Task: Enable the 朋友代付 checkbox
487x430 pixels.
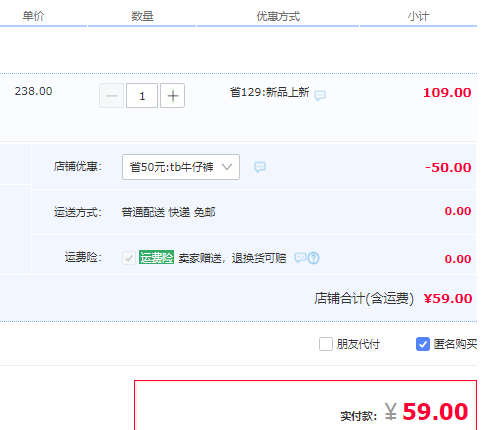Action: click(326, 344)
